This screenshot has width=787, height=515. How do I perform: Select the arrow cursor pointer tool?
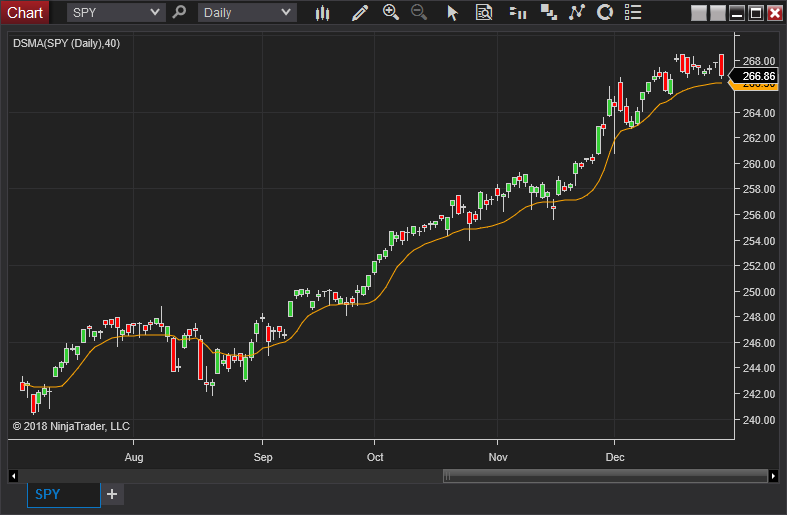click(452, 13)
